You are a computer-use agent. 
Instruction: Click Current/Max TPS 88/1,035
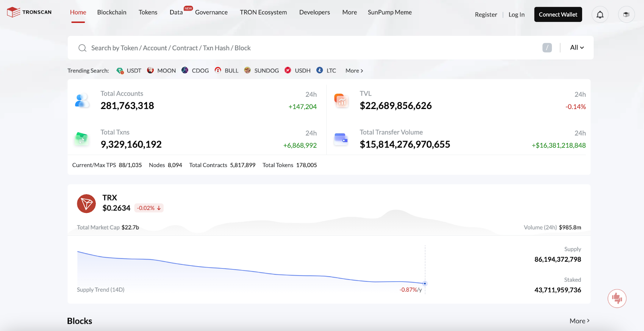(107, 165)
